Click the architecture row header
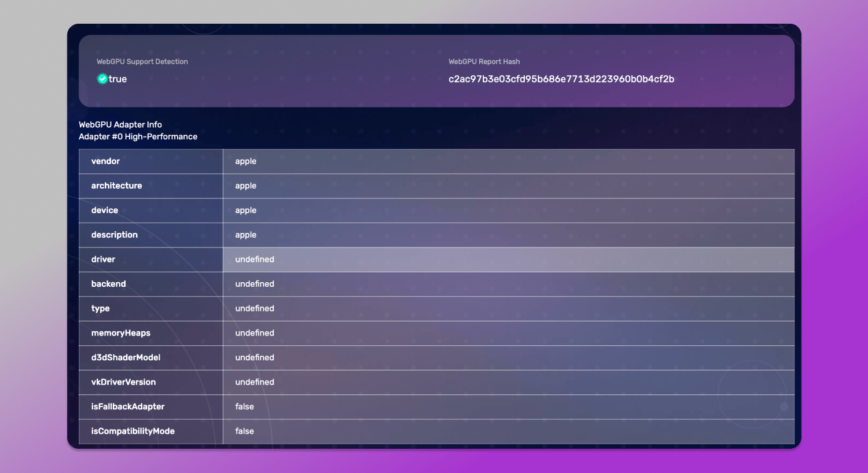The image size is (868, 473). (116, 186)
